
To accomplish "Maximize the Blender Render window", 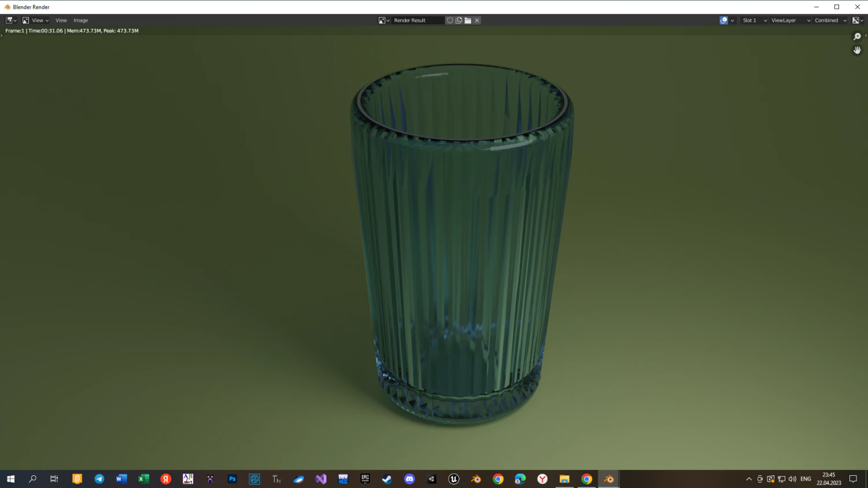I will click(x=837, y=7).
